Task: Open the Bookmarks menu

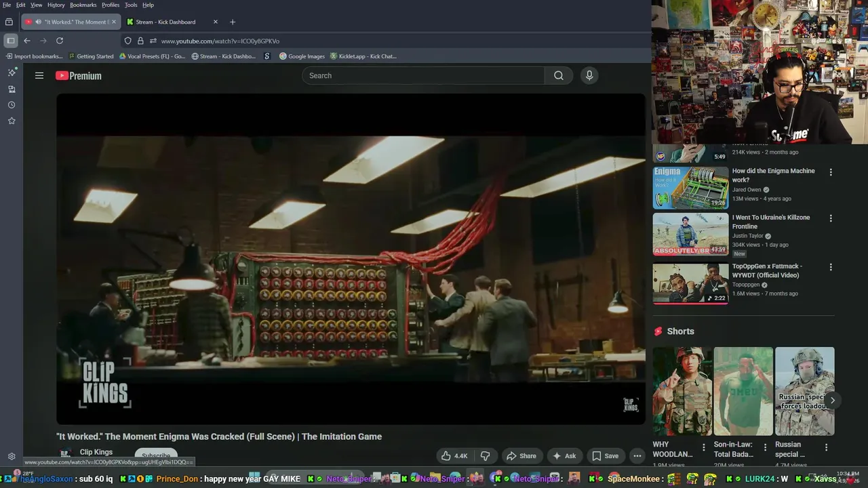Action: 83,5
